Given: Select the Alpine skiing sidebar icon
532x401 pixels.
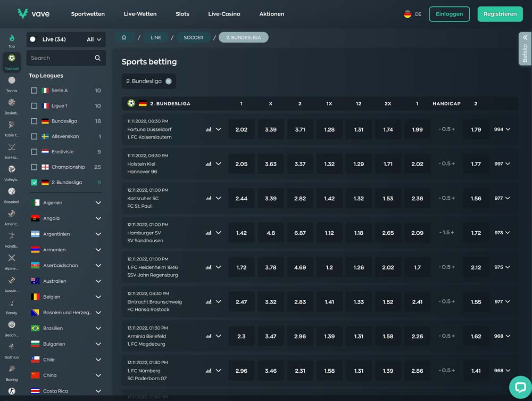Looking at the screenshot, I should click(12, 261).
